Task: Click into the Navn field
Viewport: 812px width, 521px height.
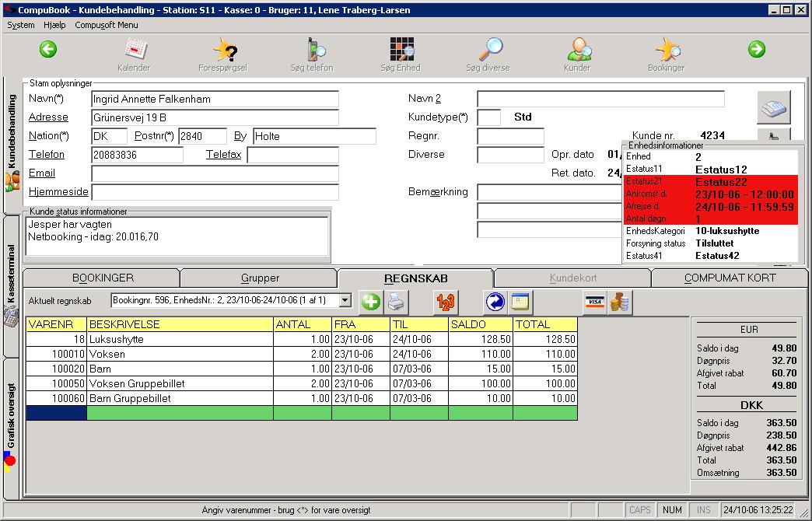Action: pyautogui.click(x=215, y=99)
